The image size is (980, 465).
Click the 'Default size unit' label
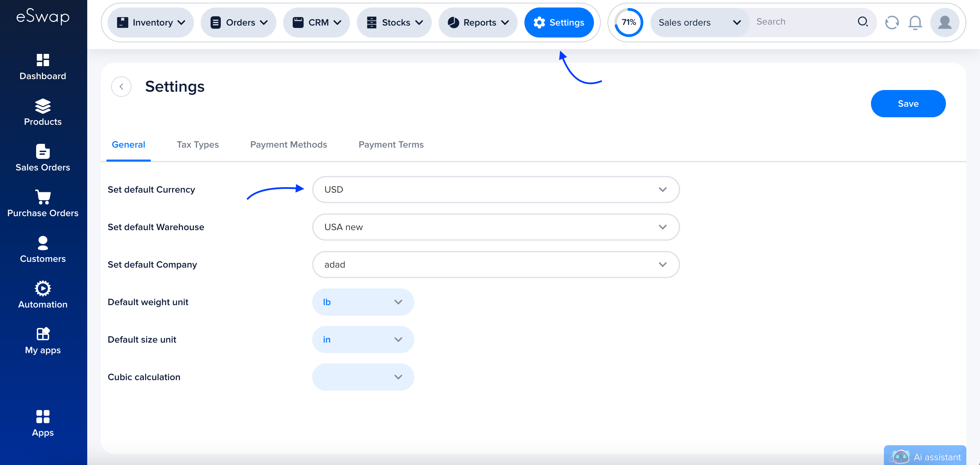(141, 340)
